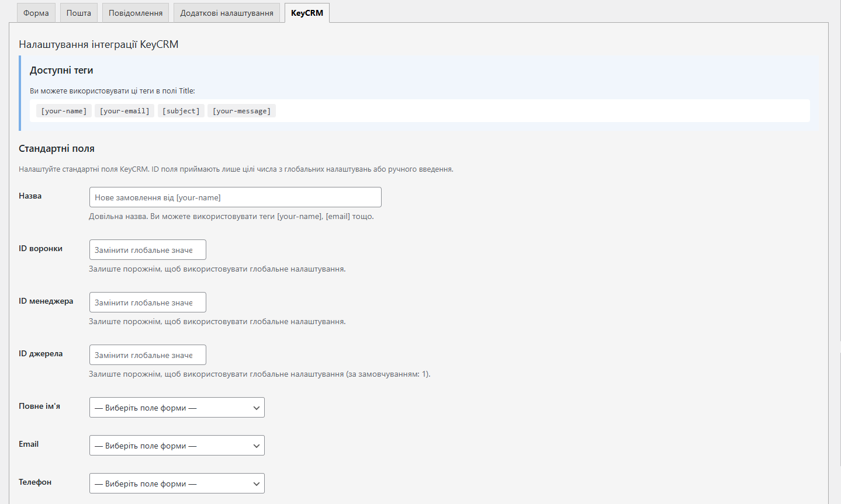Click the [subject] tag chip
Image resolution: width=841 pixels, height=504 pixels.
pyautogui.click(x=181, y=111)
